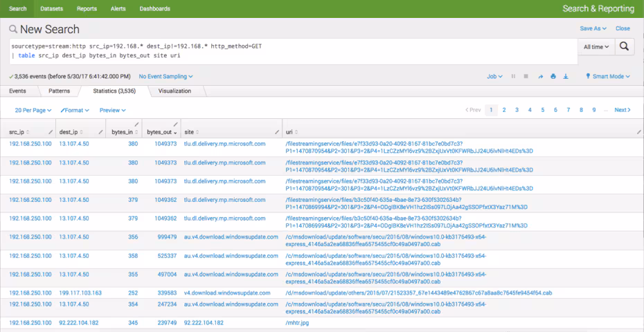This screenshot has height=332, width=644.
Task: Click the pencil icon on src_ip column
Action: 51,131
